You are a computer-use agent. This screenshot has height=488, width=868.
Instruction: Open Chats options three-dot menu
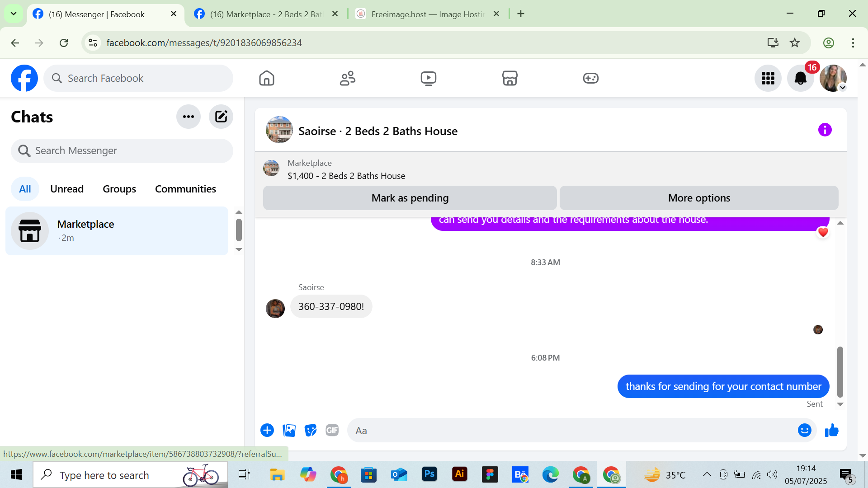[189, 117]
